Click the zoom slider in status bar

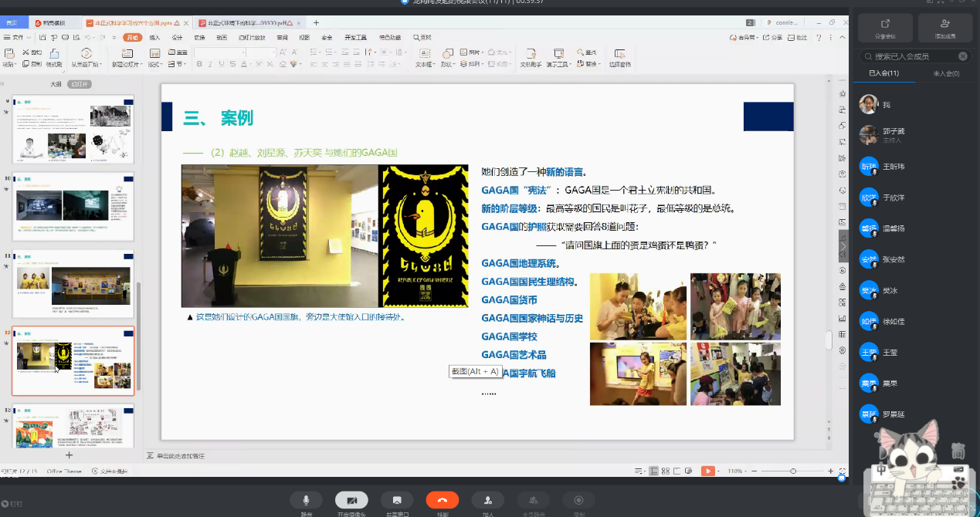pos(793,471)
